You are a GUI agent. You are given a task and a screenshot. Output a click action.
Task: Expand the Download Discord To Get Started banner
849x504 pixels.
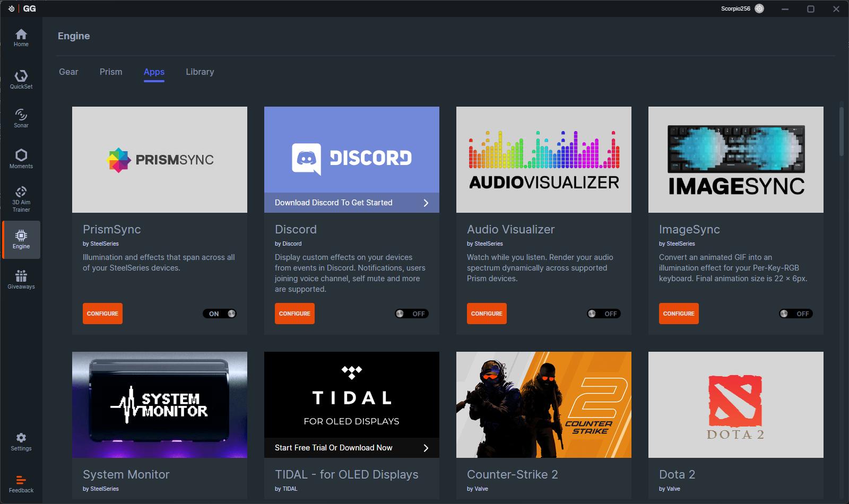[351, 203]
